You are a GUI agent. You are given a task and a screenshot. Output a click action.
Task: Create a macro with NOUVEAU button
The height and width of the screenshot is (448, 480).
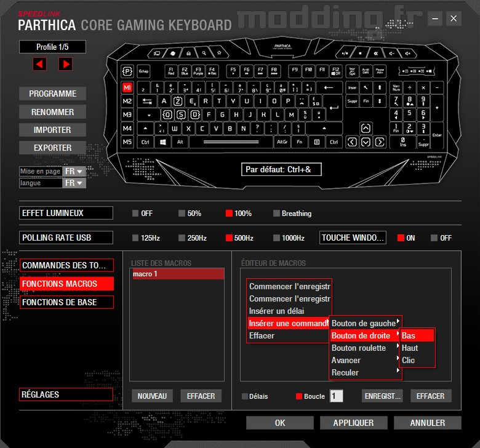point(152,396)
